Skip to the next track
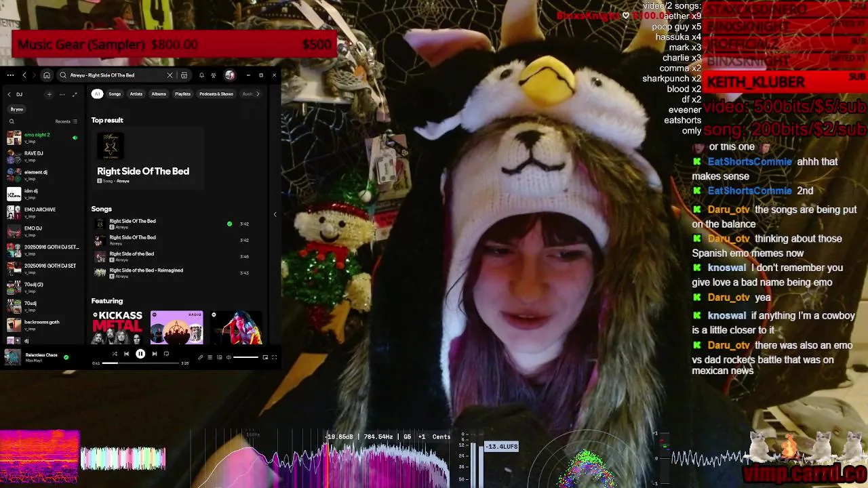868x488 pixels. click(x=155, y=354)
